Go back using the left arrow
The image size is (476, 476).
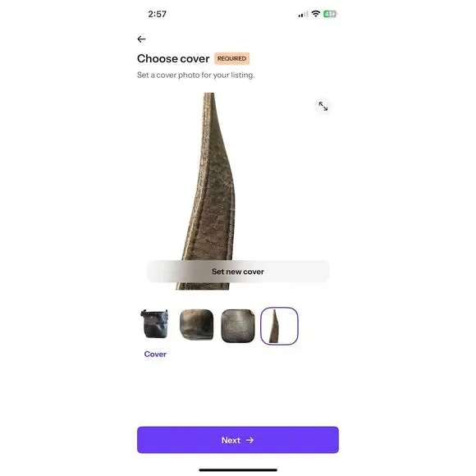141,39
